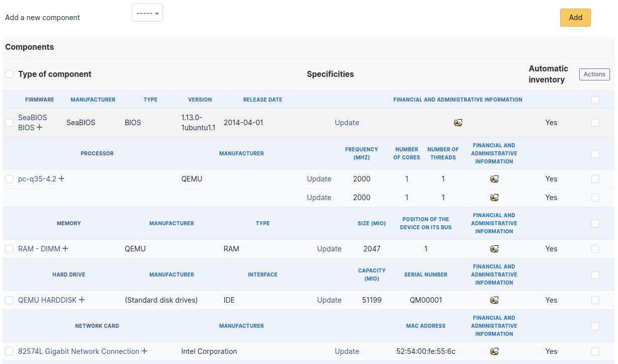Click the FIRMWARE column header

40,100
